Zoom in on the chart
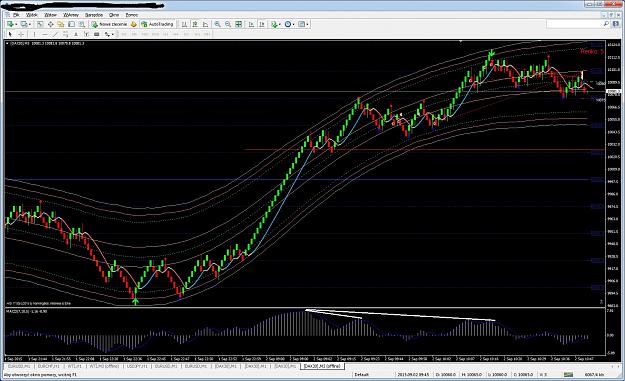Screen dimensions: 625x381 pyautogui.click(x=218, y=24)
